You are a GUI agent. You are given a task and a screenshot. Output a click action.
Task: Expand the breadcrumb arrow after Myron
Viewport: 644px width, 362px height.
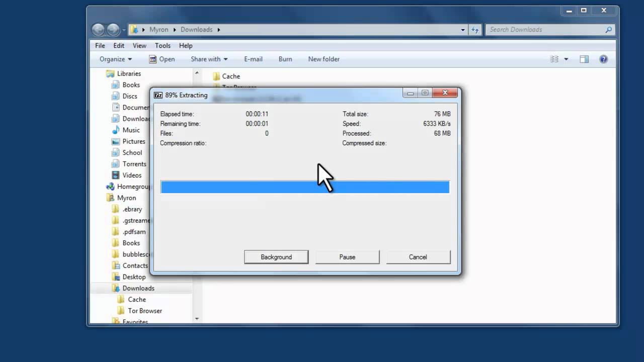176,30
